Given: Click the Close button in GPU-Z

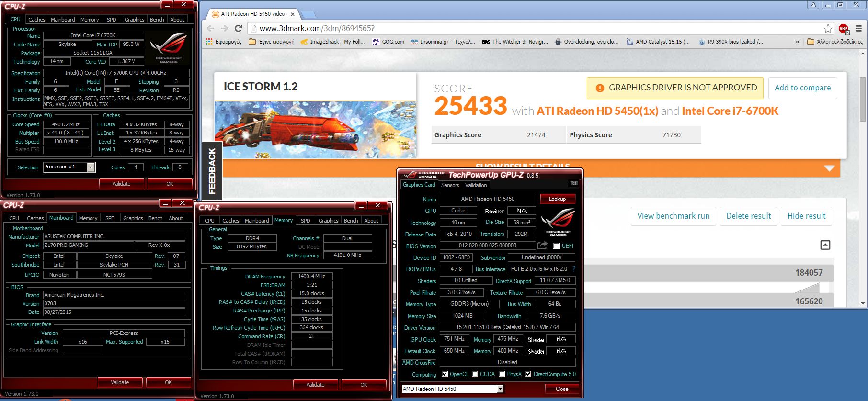Looking at the screenshot, I should 562,389.
